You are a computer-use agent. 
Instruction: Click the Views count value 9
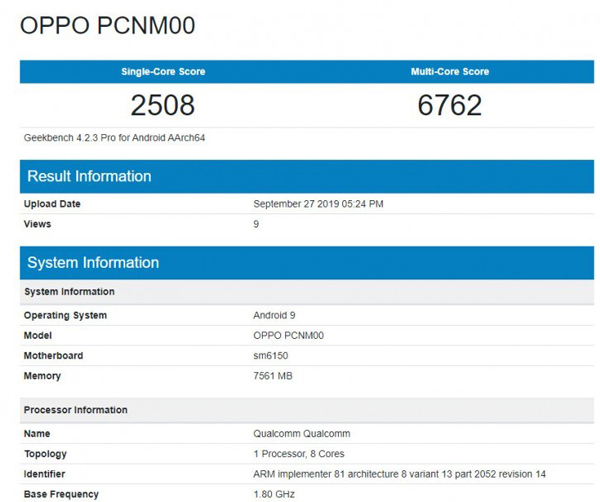[256, 224]
